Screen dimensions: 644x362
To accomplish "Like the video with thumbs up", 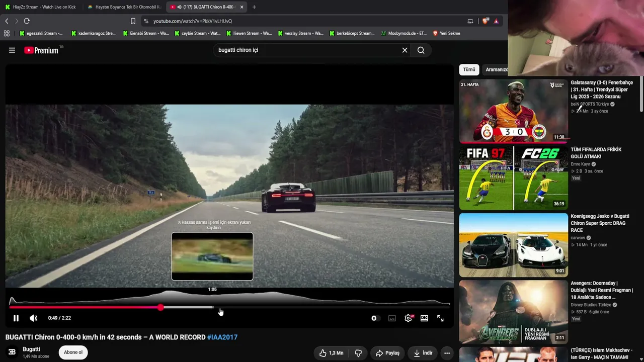I will point(331,353).
